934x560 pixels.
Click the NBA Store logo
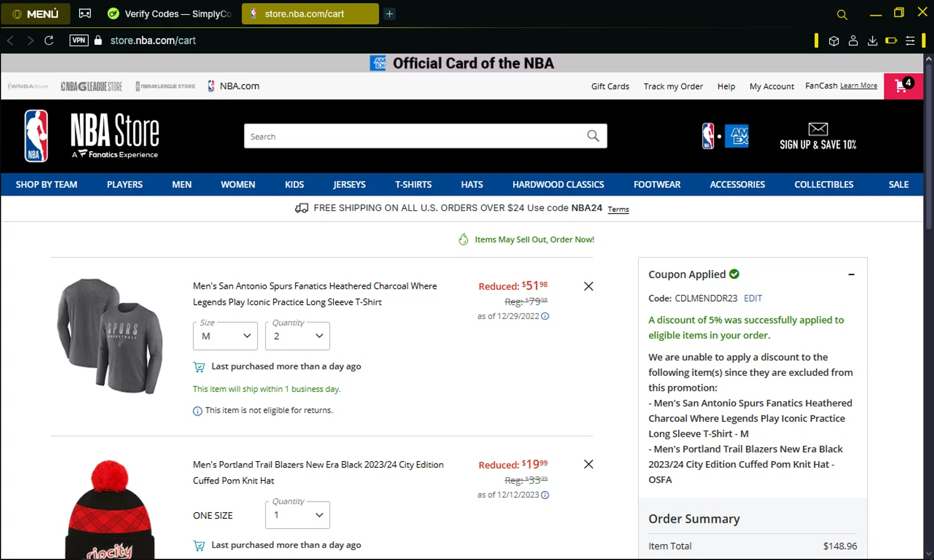click(92, 136)
